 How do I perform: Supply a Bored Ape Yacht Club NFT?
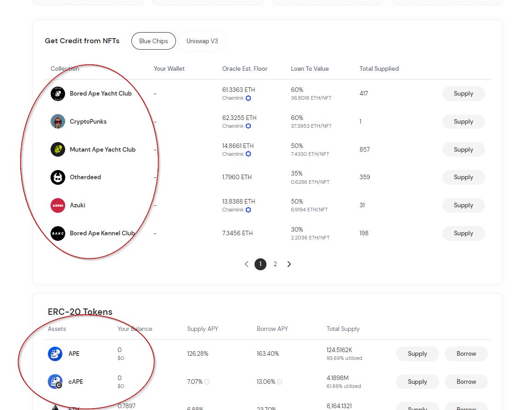(x=464, y=94)
